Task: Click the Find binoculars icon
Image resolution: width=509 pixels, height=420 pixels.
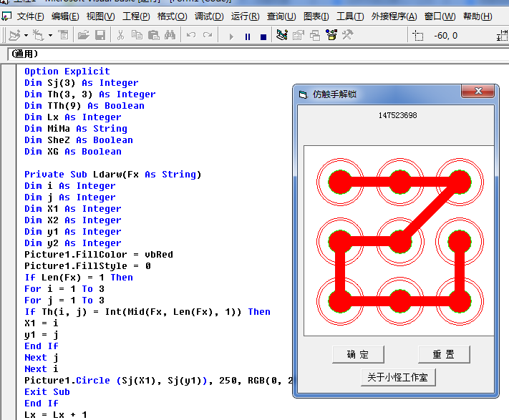Action: [170, 35]
